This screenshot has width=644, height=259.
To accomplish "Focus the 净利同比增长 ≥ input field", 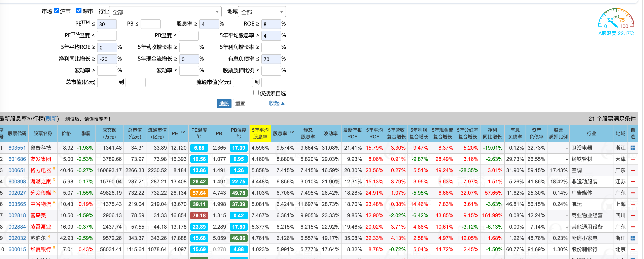I will click(x=107, y=59).
